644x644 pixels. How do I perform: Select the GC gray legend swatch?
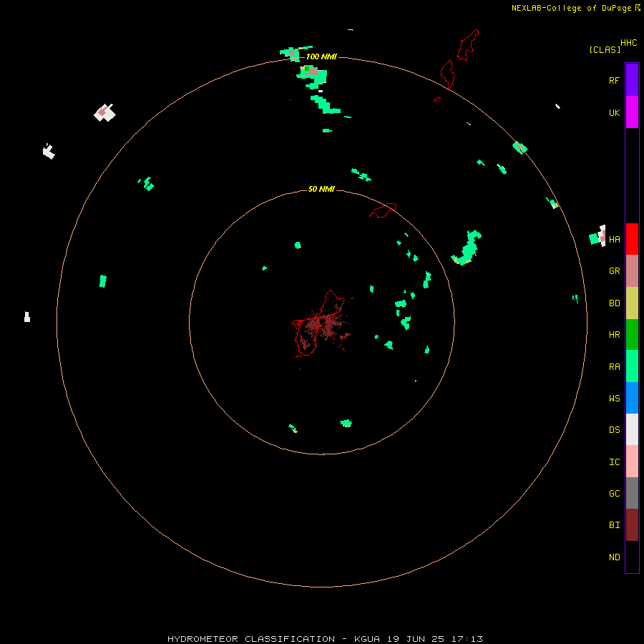[x=632, y=493]
